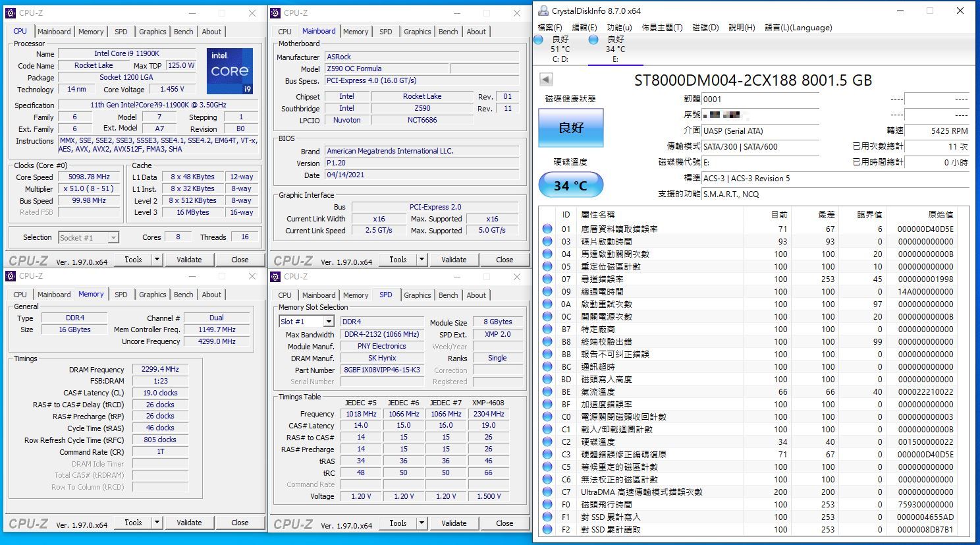Viewport: 980px width, 545px height.
Task: Open the 語言(L)(Language) menu
Action: [798, 28]
